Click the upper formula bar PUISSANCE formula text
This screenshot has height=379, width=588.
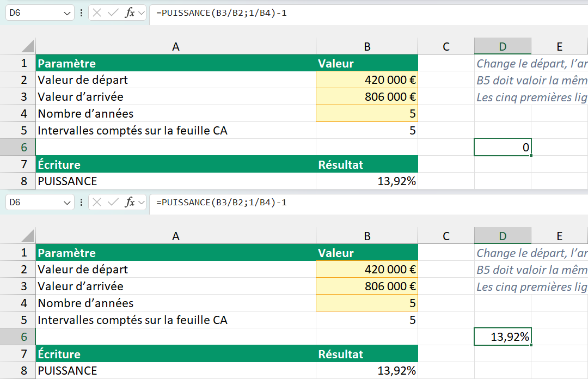pos(221,13)
